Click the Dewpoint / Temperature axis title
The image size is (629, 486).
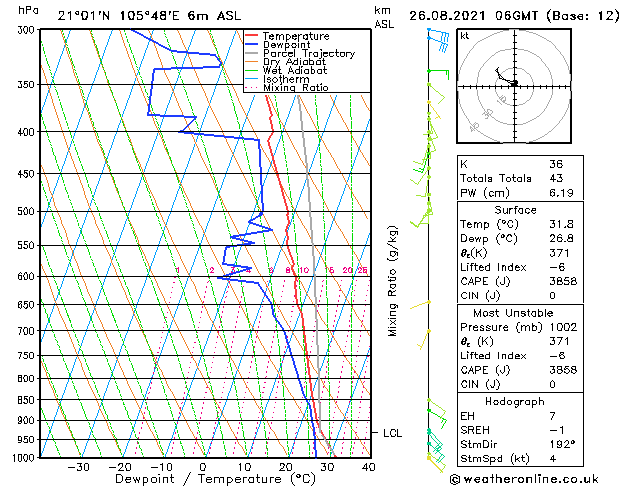coord(215,479)
